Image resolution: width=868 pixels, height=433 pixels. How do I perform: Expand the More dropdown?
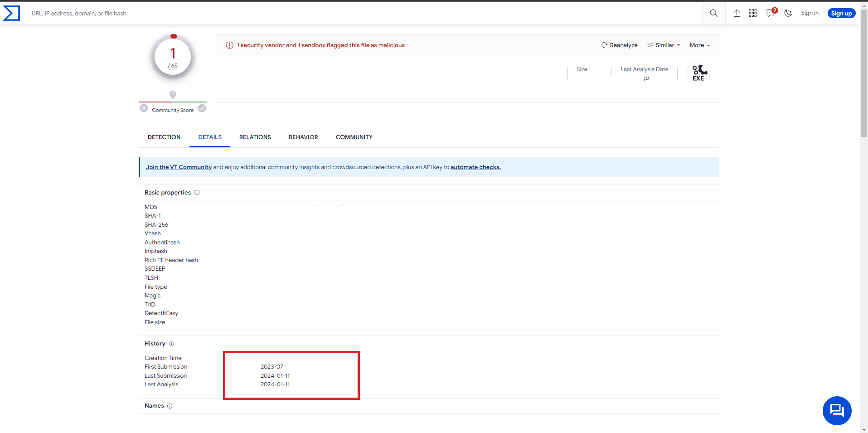pos(700,45)
